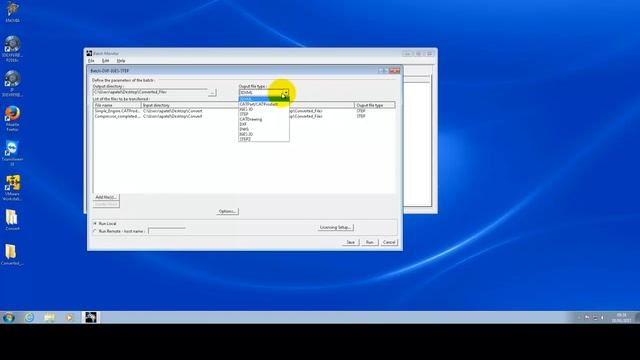Select the Converted_ folder on desktop
Image resolution: width=640 pixels, height=360 pixels.
12,255
